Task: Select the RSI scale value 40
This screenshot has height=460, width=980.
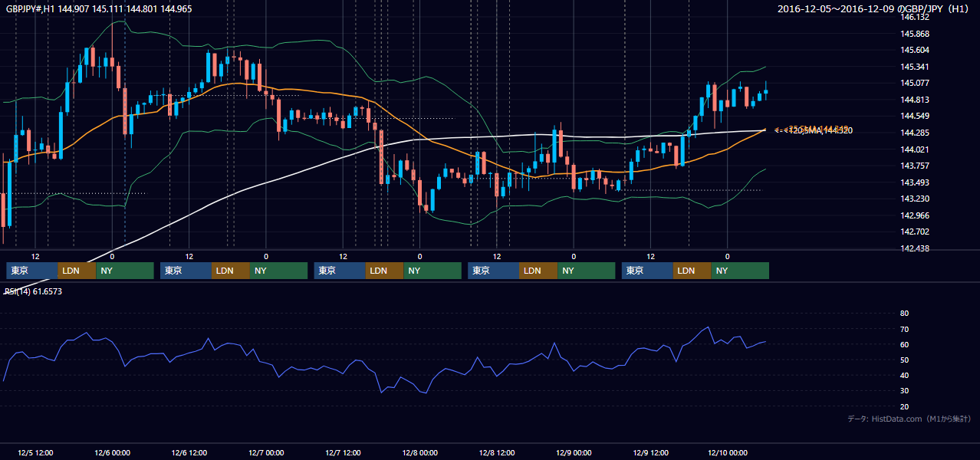Action: click(904, 375)
